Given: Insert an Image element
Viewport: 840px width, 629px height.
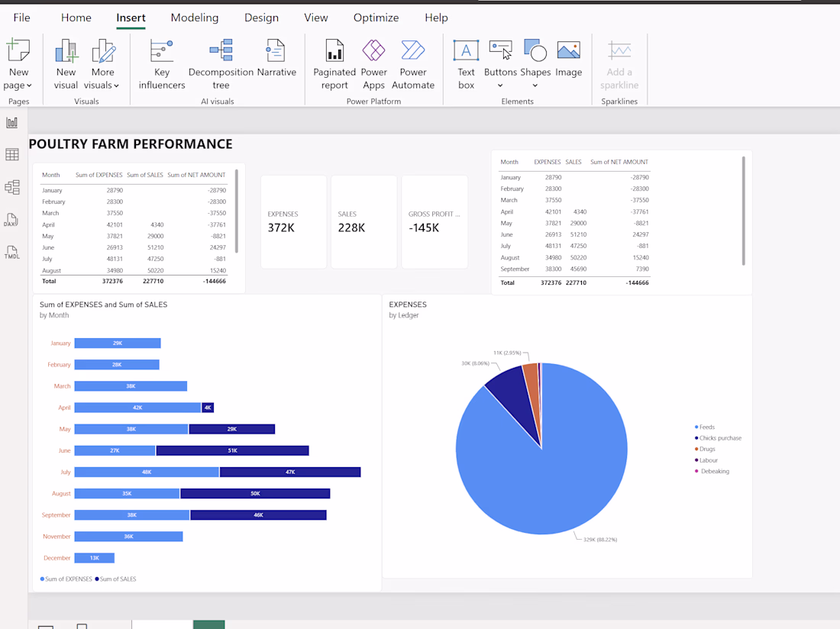Looking at the screenshot, I should coord(568,58).
